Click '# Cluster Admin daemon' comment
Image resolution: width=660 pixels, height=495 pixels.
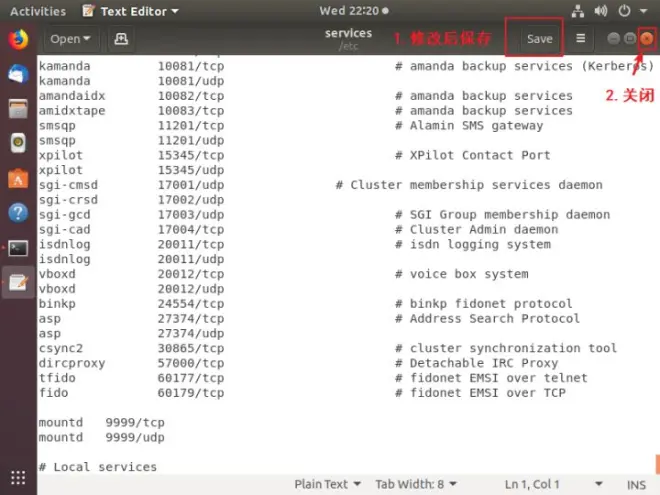tap(476, 229)
